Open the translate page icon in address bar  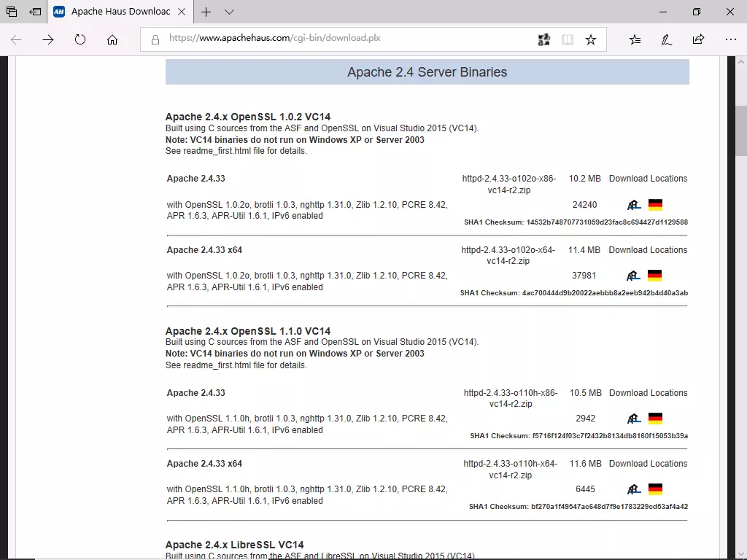[x=543, y=39]
